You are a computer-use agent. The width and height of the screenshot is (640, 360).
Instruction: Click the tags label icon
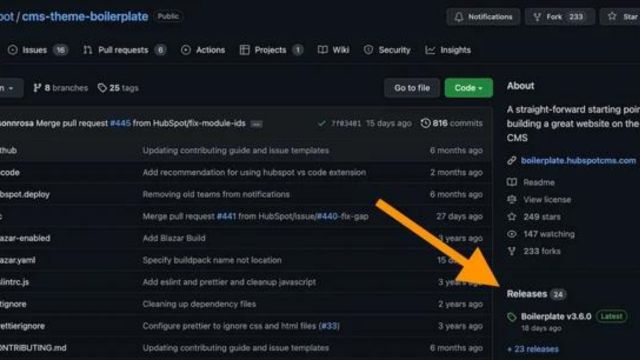[x=102, y=88]
